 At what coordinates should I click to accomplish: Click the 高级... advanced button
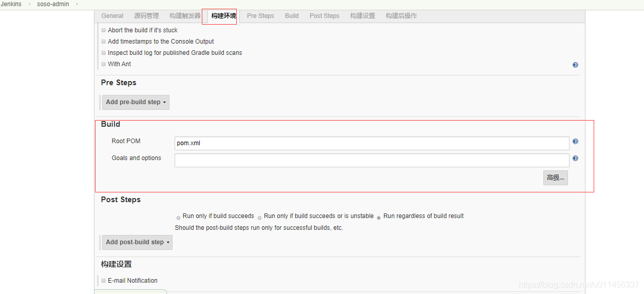(556, 178)
